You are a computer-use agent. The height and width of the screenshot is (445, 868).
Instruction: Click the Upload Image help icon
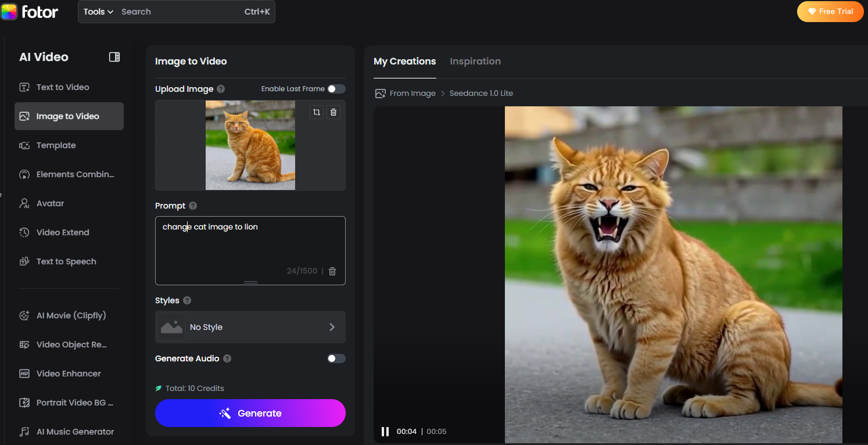click(x=221, y=89)
